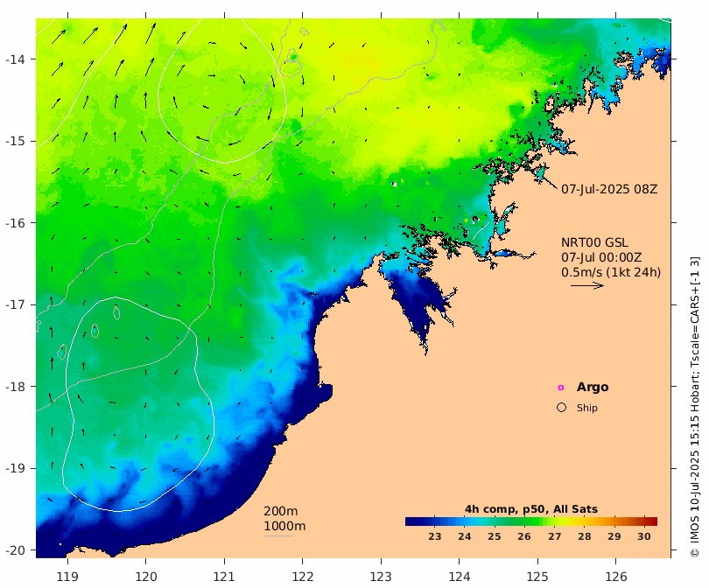Click the latitude label -14
The image size is (709, 588).
[x=15, y=59]
